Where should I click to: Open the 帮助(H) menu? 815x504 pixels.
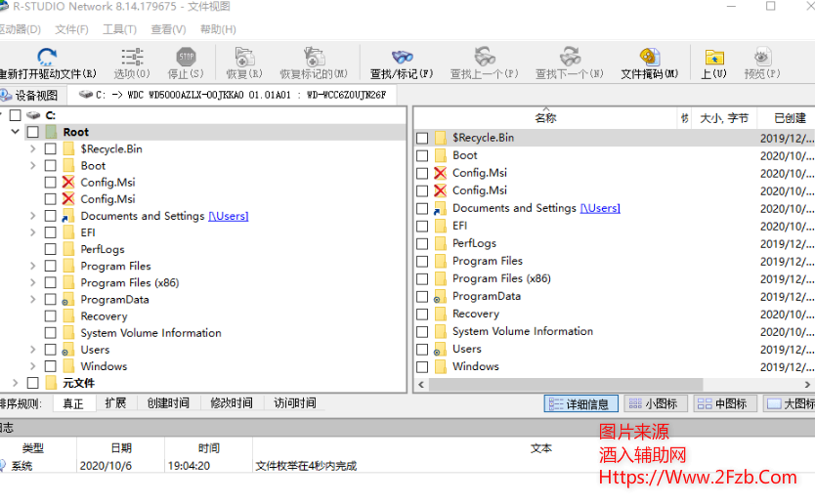[x=218, y=29]
